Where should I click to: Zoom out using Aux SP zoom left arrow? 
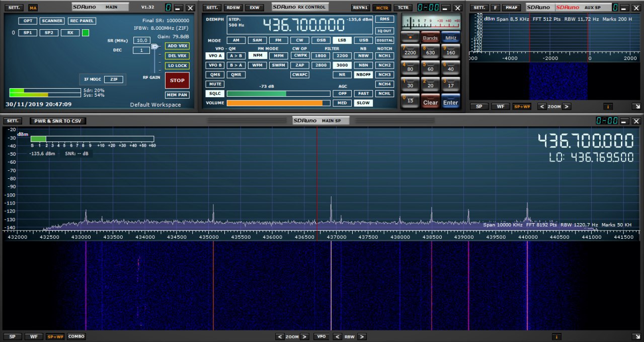click(x=542, y=106)
